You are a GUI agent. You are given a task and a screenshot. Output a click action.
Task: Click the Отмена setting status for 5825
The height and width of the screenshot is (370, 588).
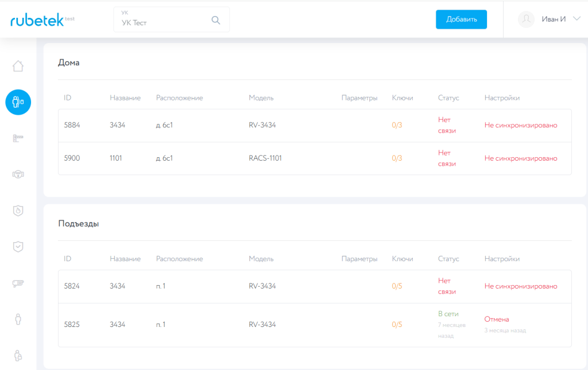pyautogui.click(x=496, y=319)
